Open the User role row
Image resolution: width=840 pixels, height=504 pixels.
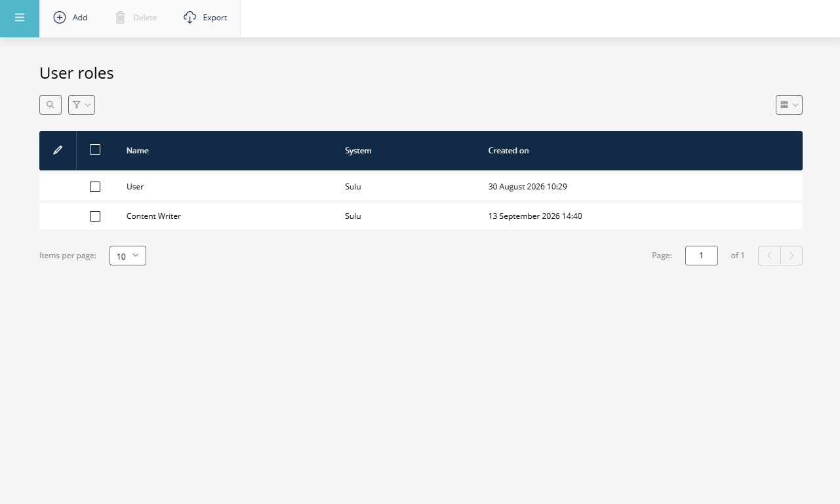pyautogui.click(x=421, y=187)
